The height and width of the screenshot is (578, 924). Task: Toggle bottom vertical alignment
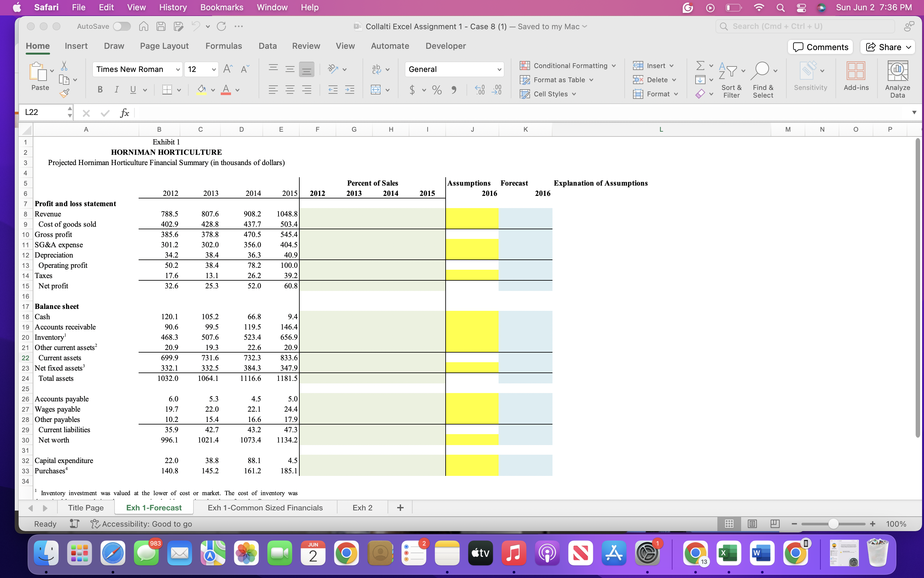pyautogui.click(x=307, y=69)
